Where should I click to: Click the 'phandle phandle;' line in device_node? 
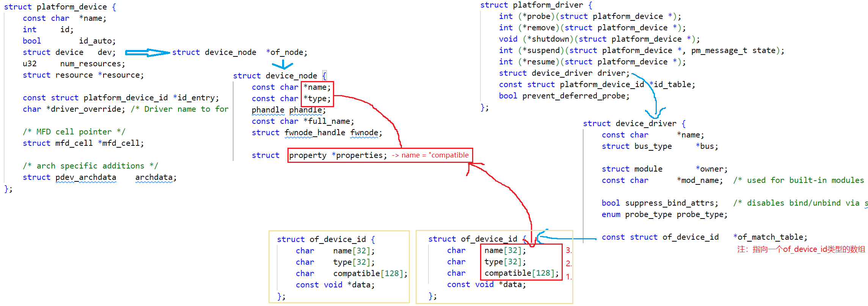(288, 110)
